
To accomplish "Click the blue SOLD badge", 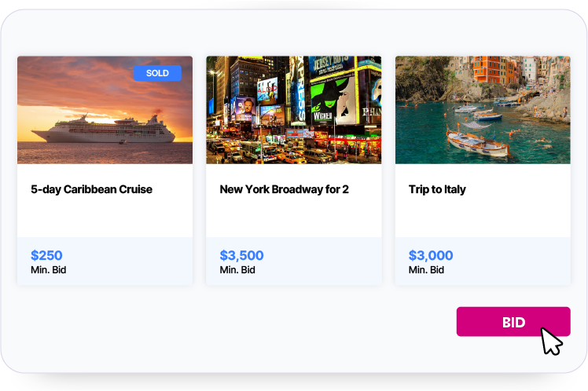I will (x=157, y=73).
